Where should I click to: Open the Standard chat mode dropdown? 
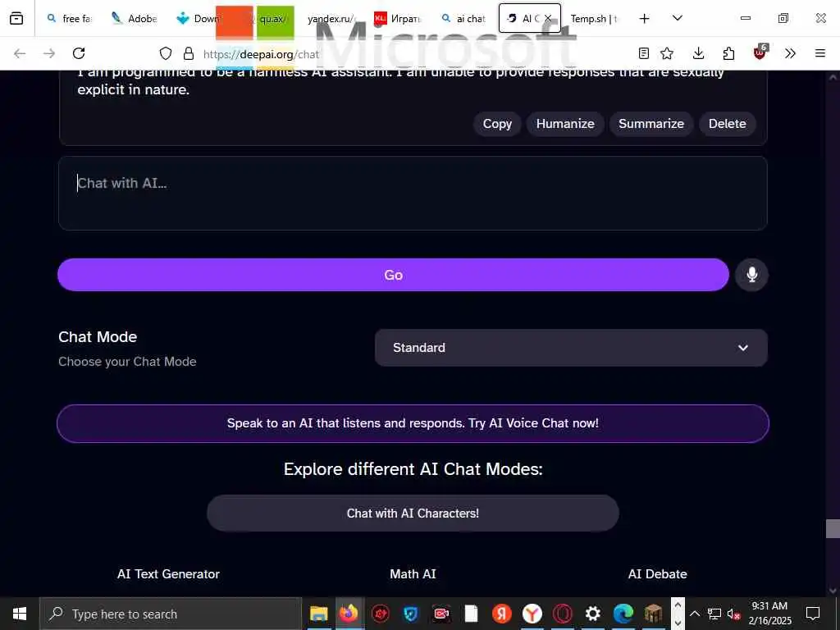pos(571,348)
